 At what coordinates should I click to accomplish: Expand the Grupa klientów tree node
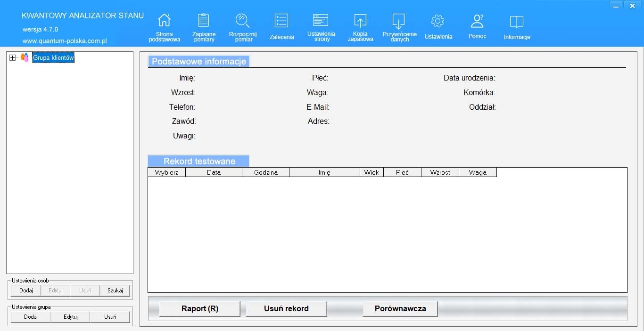coord(12,57)
